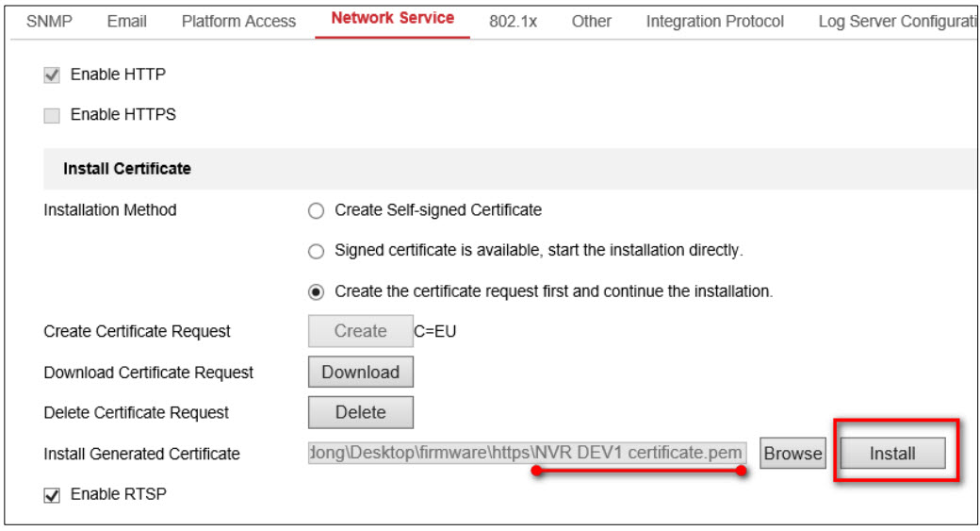Switch to the Other tab

591,21
